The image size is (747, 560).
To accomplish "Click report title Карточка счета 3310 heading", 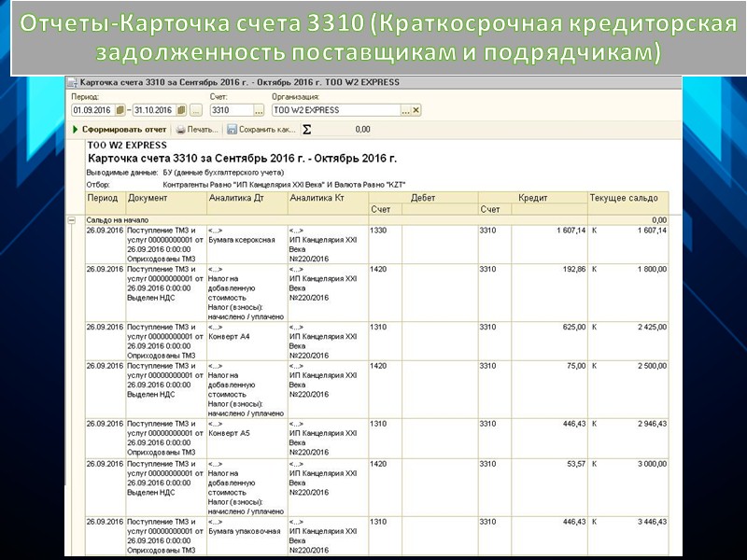I will pos(243,159).
